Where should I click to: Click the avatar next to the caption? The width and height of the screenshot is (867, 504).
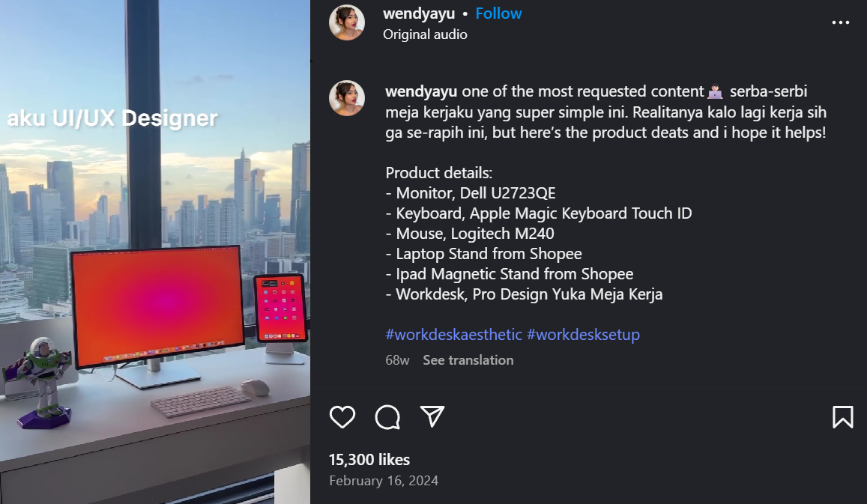[x=347, y=98]
